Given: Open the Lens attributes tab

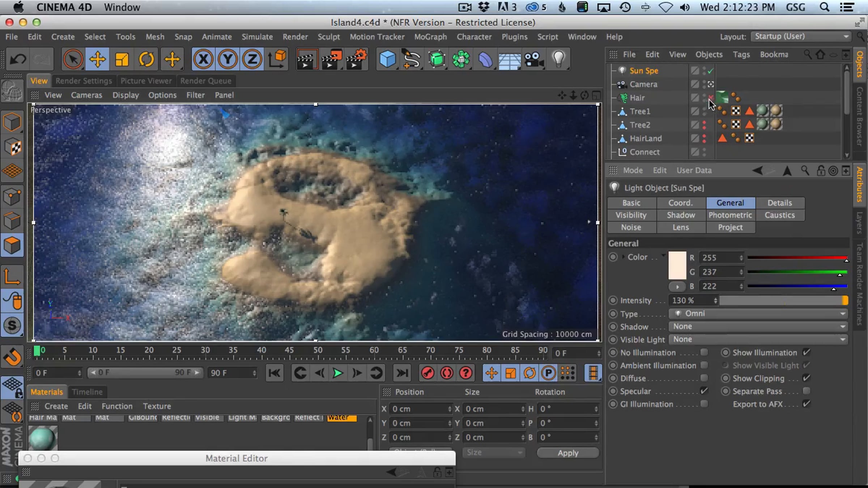Looking at the screenshot, I should pos(681,227).
